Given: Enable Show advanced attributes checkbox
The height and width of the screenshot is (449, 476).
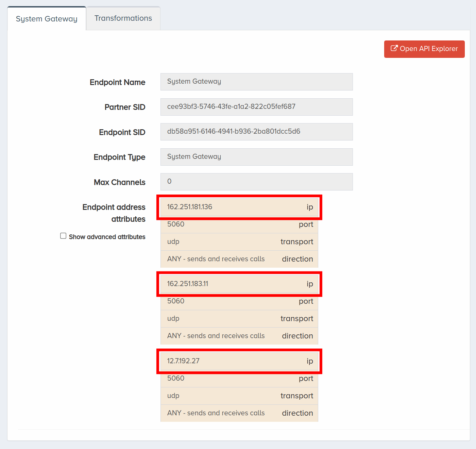Looking at the screenshot, I should click(63, 236).
